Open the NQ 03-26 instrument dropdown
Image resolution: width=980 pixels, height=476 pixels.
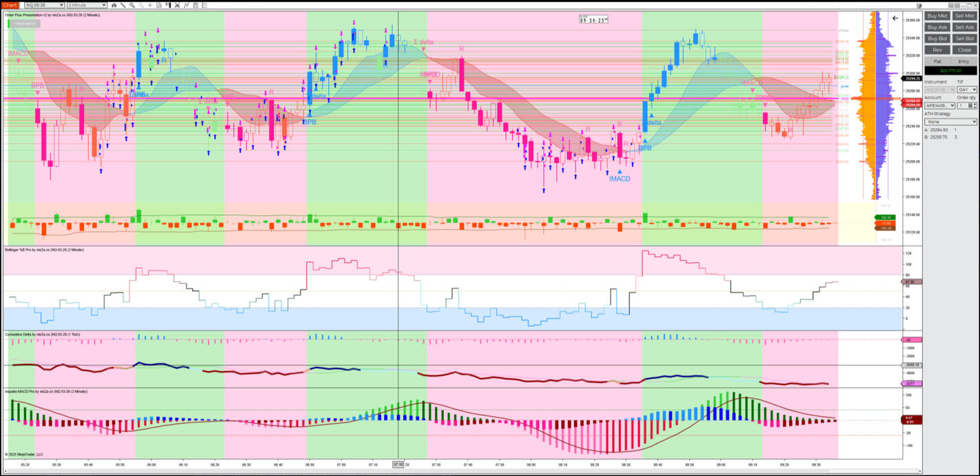click(43, 5)
